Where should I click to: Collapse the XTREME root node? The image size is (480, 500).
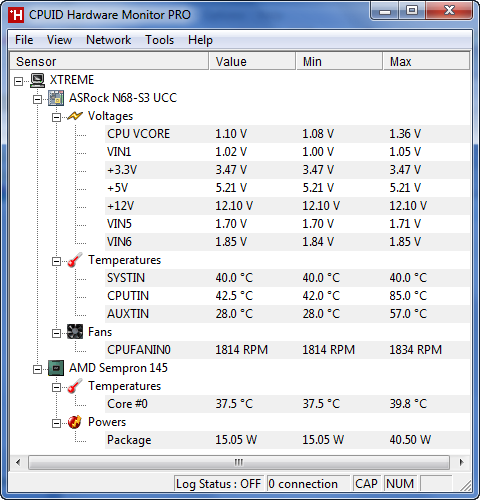click(x=19, y=81)
